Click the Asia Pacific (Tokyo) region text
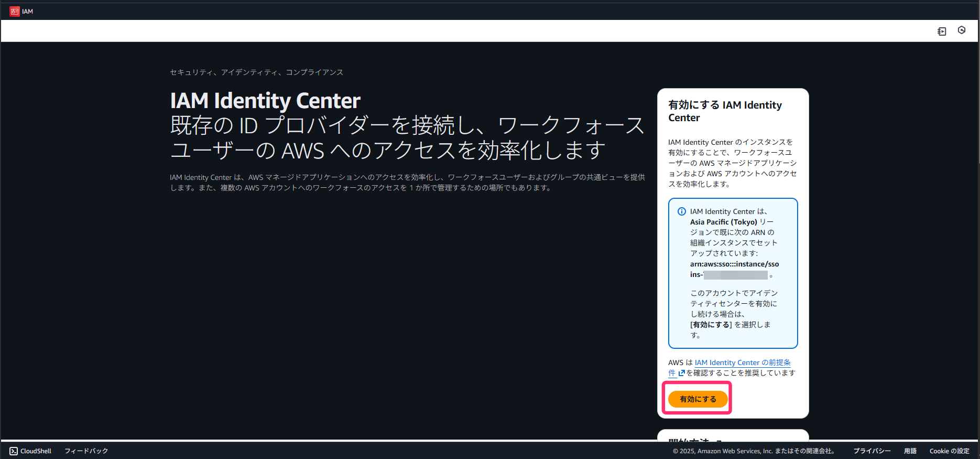This screenshot has height=459, width=980. (723, 222)
